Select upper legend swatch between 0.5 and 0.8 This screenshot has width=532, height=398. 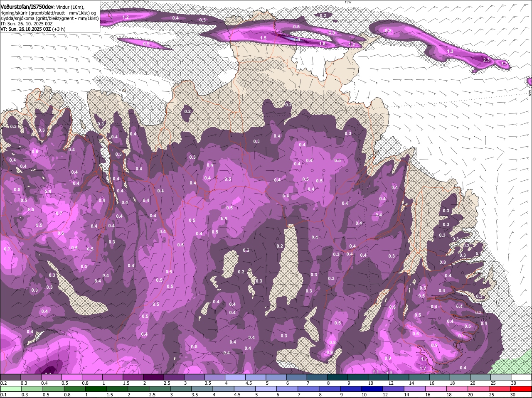pyautogui.click(x=71, y=377)
